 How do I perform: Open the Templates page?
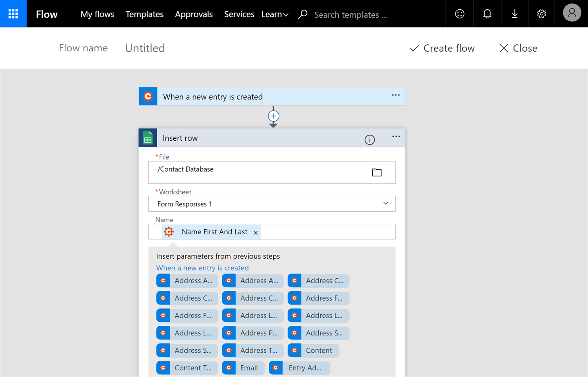(x=144, y=14)
